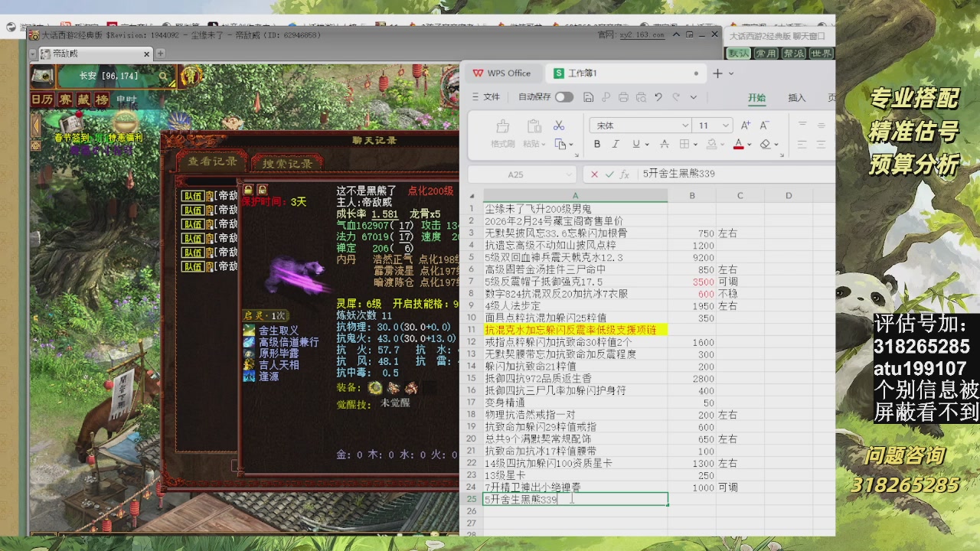The width and height of the screenshot is (980, 551).
Task: Click the A25 cell name box
Action: point(517,174)
